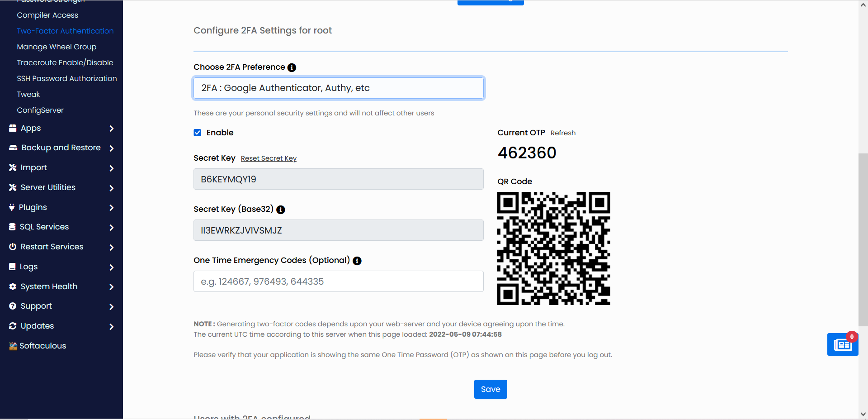Click the Restart Services power icon
868x420 pixels.
pyautogui.click(x=13, y=247)
